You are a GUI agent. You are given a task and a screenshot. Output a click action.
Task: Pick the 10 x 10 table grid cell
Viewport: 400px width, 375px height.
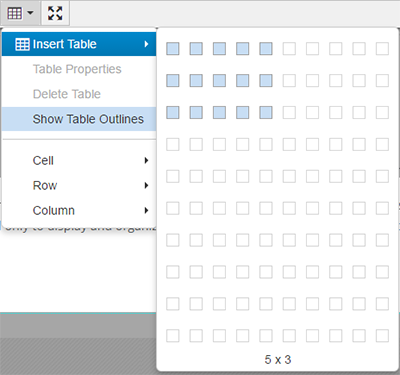pyautogui.click(x=382, y=336)
